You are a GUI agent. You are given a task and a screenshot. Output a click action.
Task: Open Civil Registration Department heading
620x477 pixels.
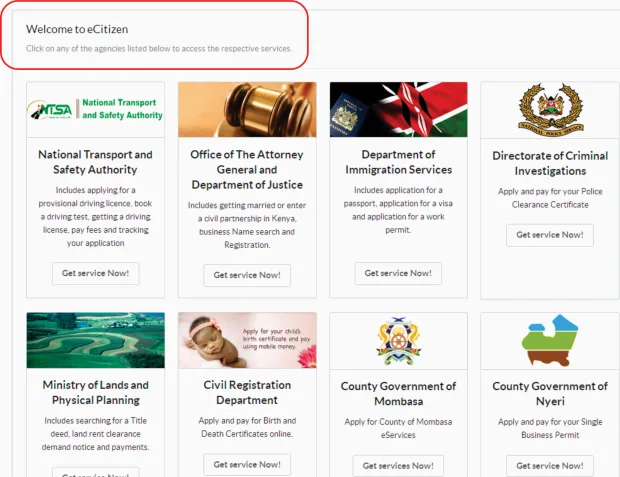point(247,393)
